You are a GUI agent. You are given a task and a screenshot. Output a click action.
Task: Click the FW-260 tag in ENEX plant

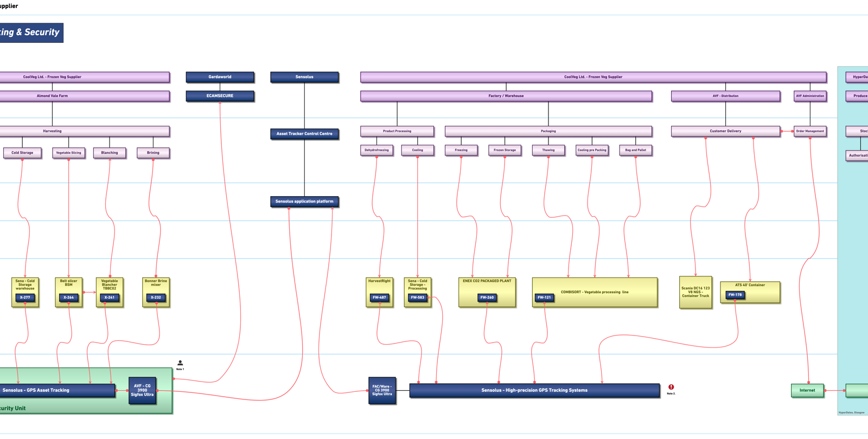(x=487, y=298)
